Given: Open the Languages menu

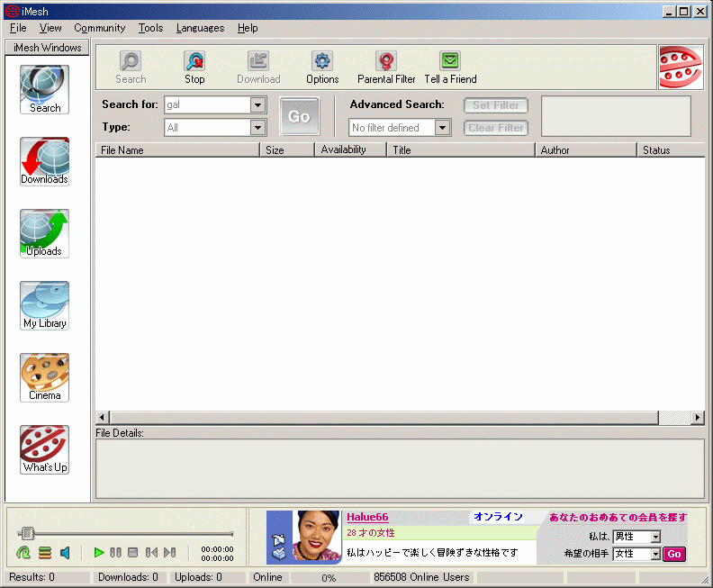Looking at the screenshot, I should click(200, 28).
